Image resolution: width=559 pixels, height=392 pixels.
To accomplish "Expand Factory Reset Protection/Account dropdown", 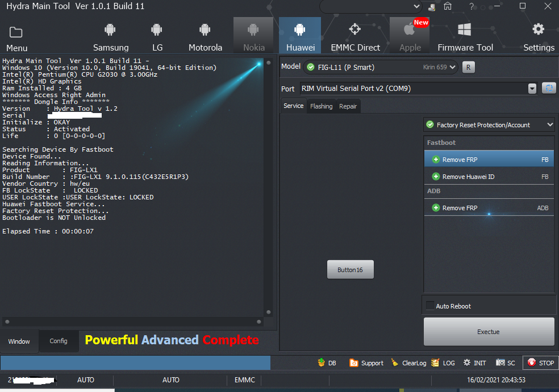I will point(550,125).
